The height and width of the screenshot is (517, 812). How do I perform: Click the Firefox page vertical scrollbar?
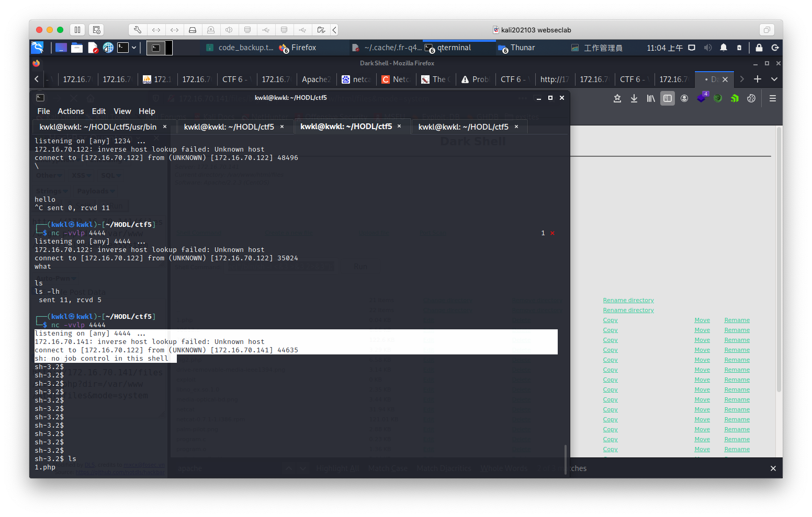point(779,259)
